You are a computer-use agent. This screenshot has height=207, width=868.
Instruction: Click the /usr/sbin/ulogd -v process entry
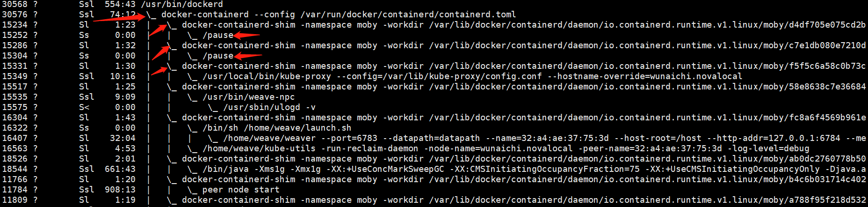(269, 107)
